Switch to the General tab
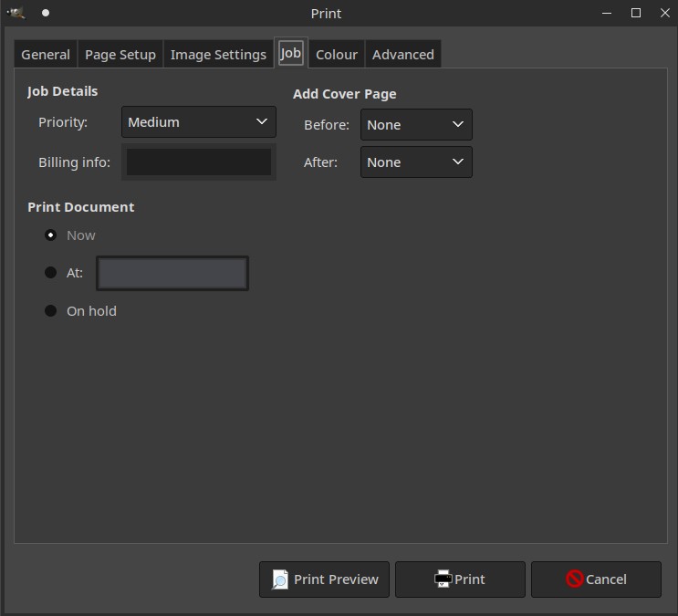The height and width of the screenshot is (616, 678). [46, 55]
